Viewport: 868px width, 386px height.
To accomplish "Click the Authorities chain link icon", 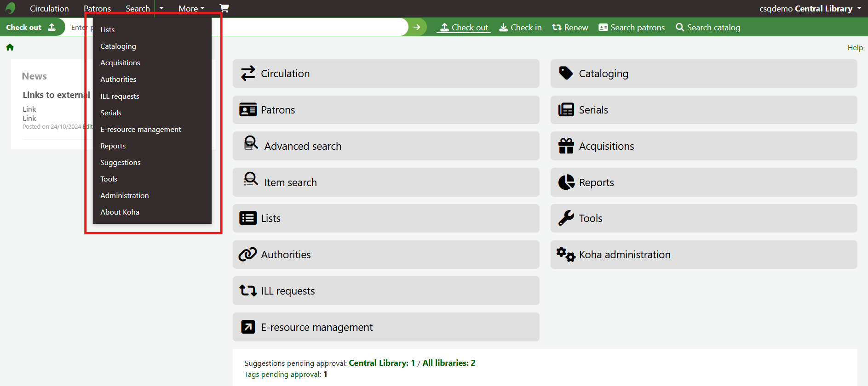I will point(247,254).
